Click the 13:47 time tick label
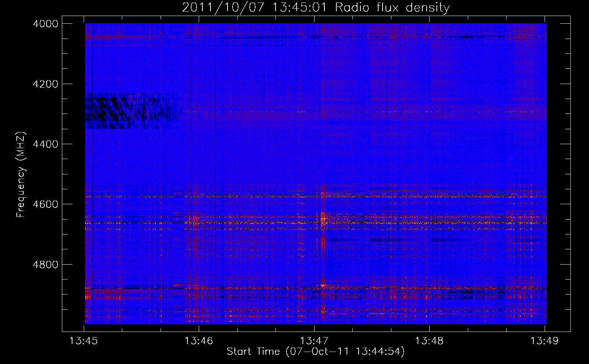 coord(314,341)
